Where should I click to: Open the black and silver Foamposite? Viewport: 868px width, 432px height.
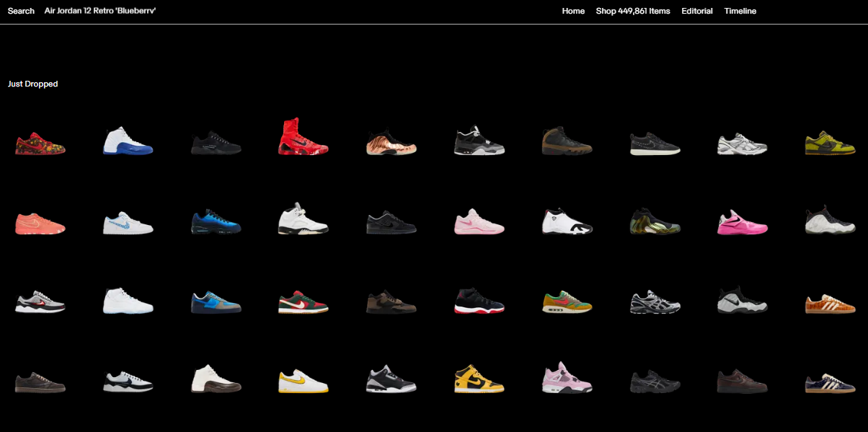tap(743, 299)
